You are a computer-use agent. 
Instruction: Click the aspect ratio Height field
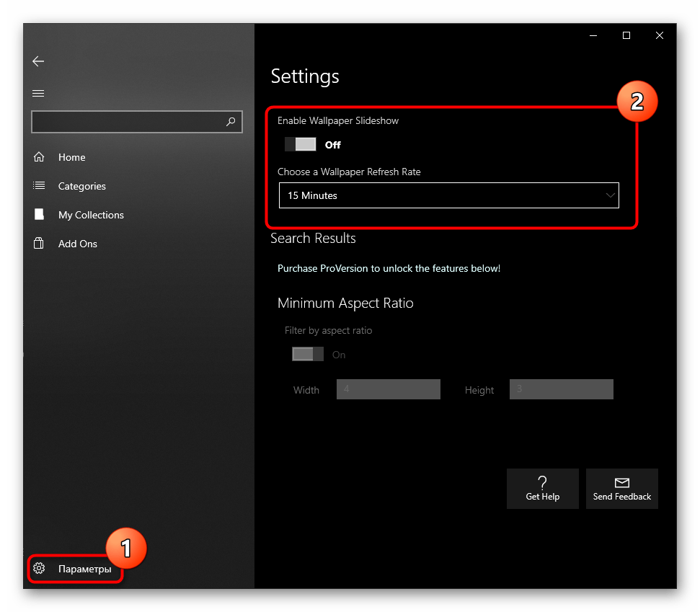tap(561, 389)
